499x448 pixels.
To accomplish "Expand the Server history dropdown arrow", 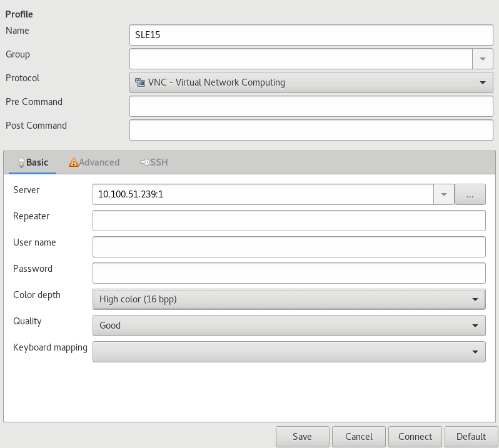I will [x=443, y=194].
